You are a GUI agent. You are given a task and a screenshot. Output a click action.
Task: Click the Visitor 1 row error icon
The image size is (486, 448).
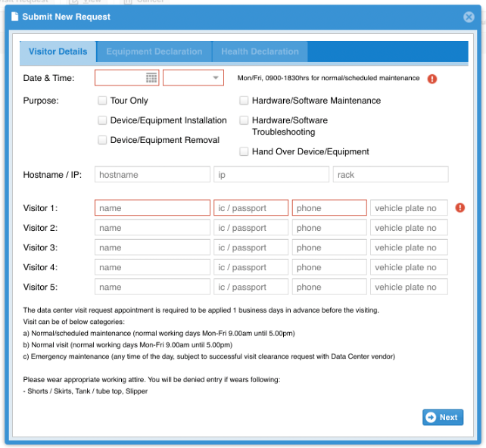coord(460,207)
